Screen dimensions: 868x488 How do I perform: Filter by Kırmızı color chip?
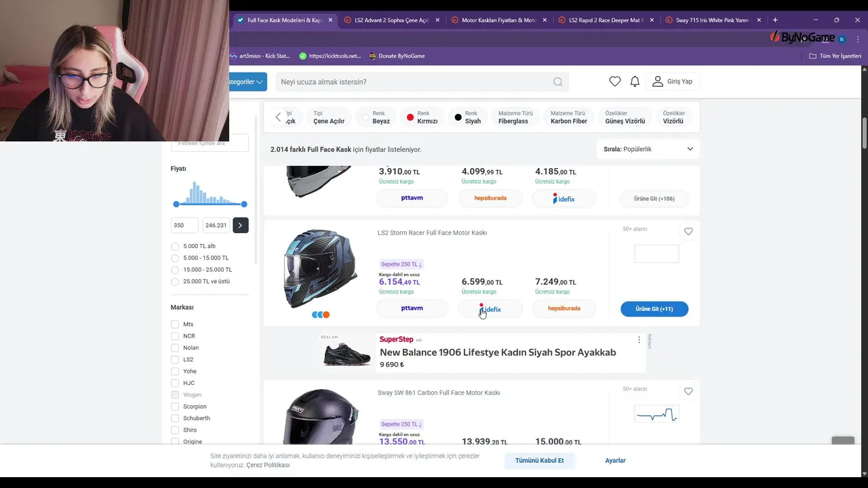pos(422,117)
